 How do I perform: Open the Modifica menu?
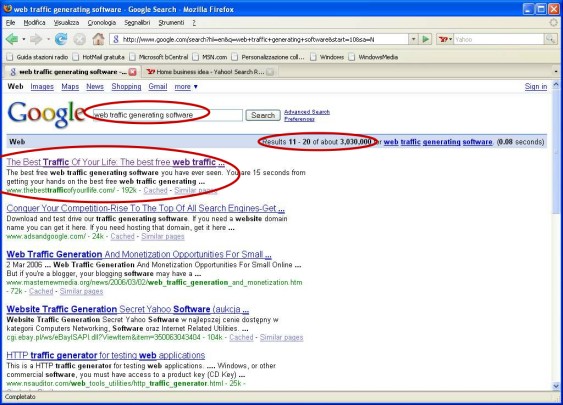pos(34,23)
